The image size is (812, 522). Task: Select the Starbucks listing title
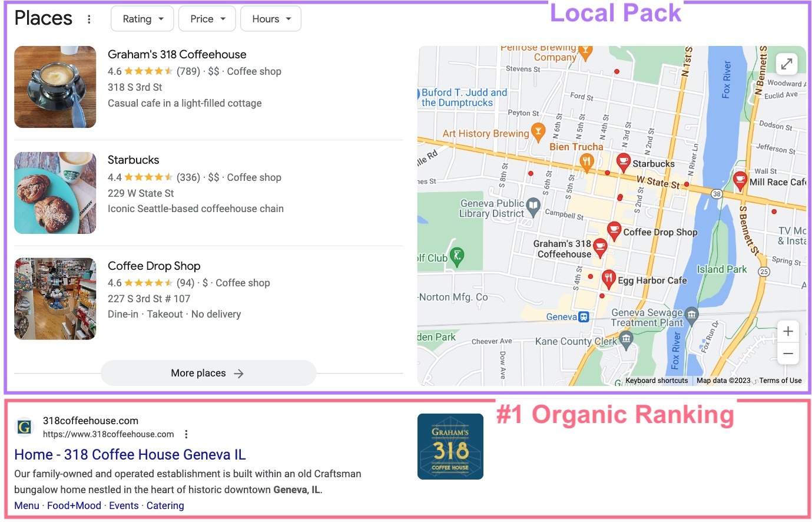pos(133,160)
